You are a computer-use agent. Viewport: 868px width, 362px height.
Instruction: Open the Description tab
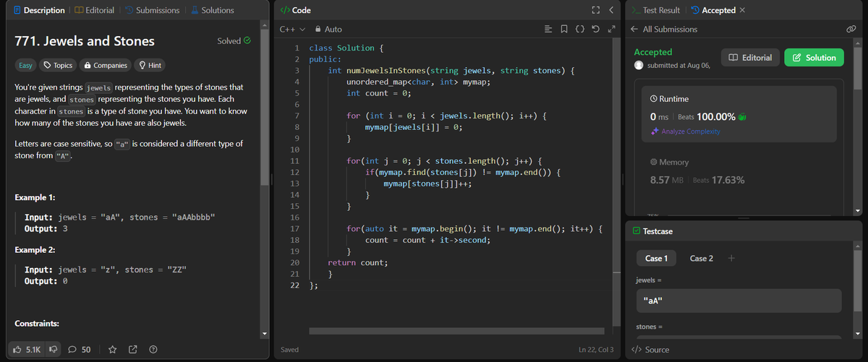pyautogui.click(x=39, y=10)
